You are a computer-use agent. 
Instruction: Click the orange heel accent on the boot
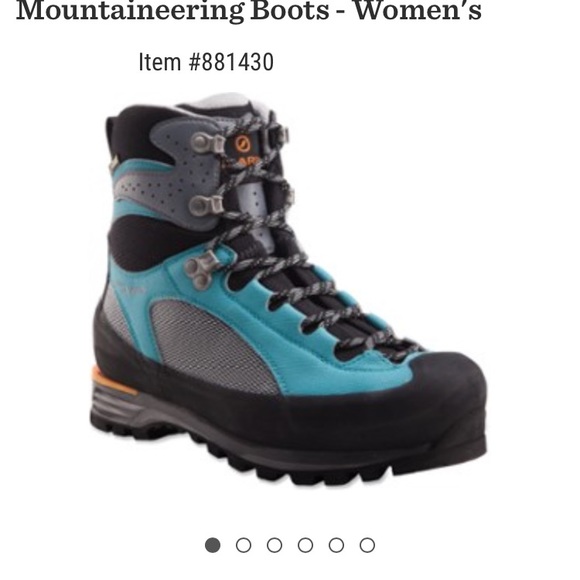coord(109,381)
